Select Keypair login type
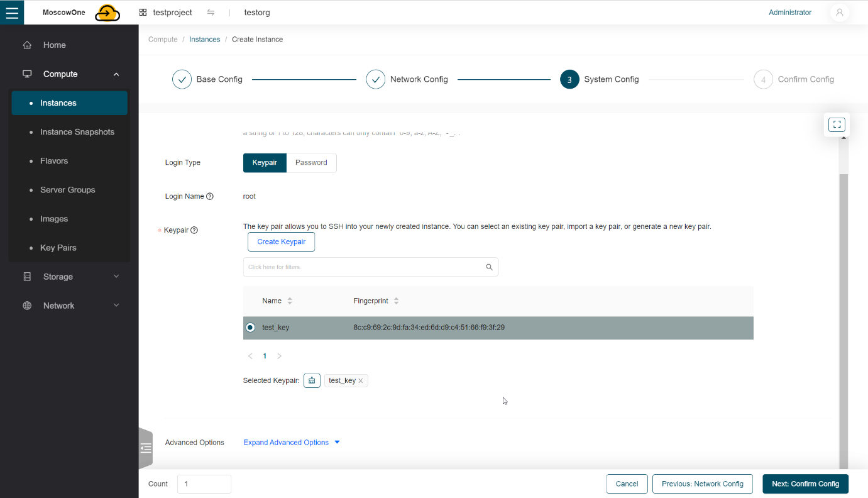 [265, 163]
